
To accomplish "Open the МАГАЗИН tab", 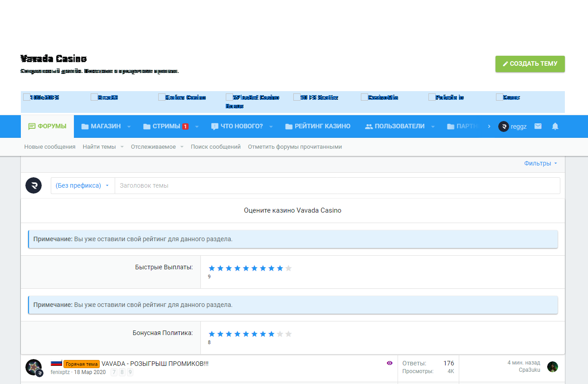I will point(101,126).
